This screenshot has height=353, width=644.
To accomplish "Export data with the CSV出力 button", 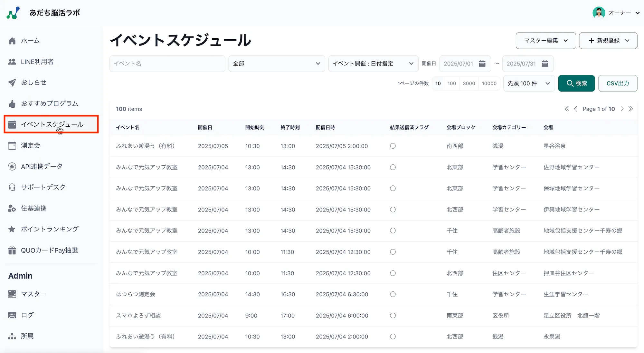I will click(x=618, y=83).
